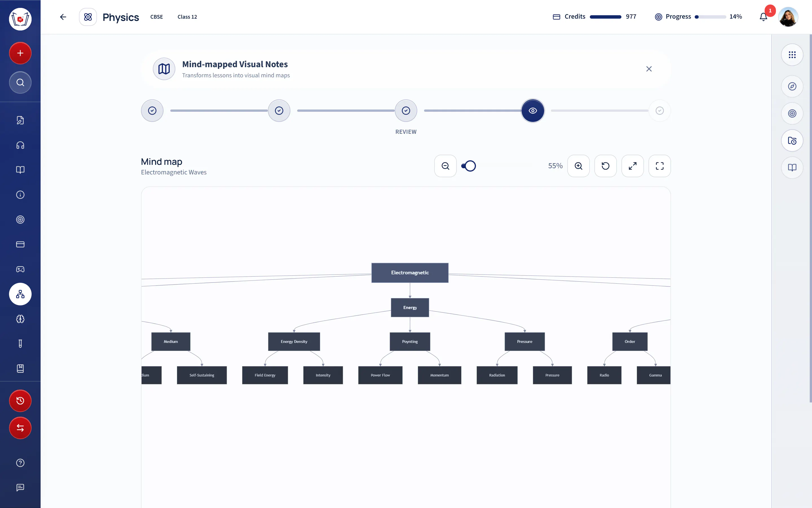812x508 pixels.
Task: Click the red history clock button
Action: click(20, 400)
